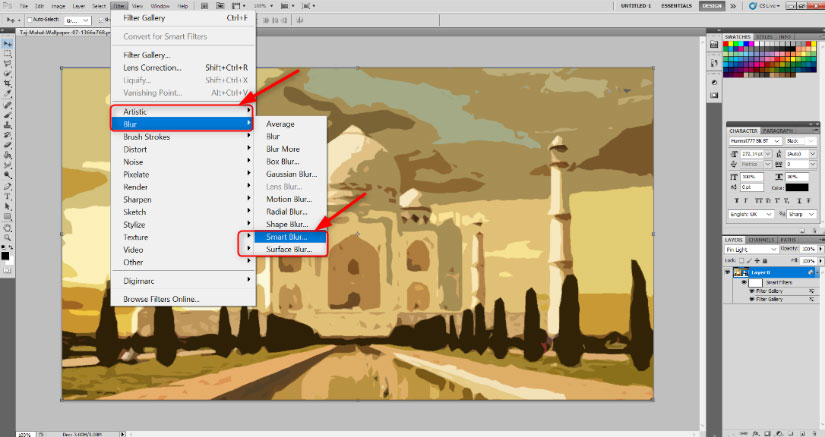Viewport: 825px width, 437px height.
Task: Open the Image menu
Action: coord(58,6)
